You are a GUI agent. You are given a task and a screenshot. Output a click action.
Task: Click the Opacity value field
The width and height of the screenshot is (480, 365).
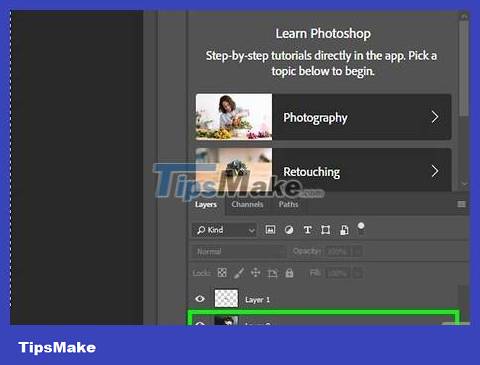click(x=338, y=251)
